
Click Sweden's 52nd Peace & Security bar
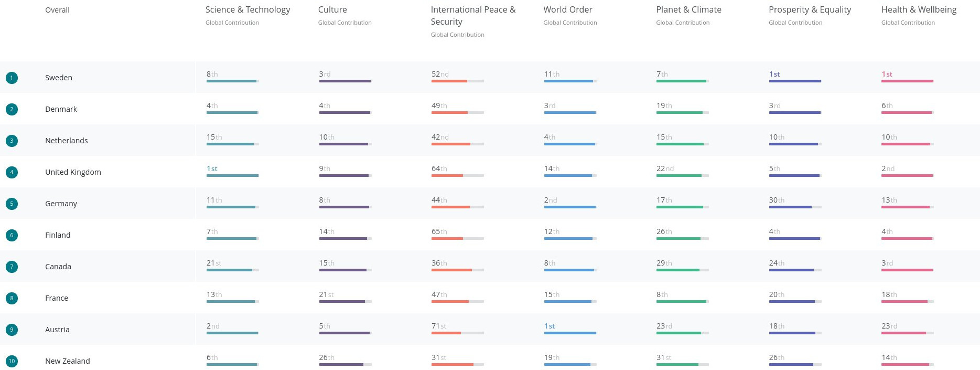click(457, 81)
